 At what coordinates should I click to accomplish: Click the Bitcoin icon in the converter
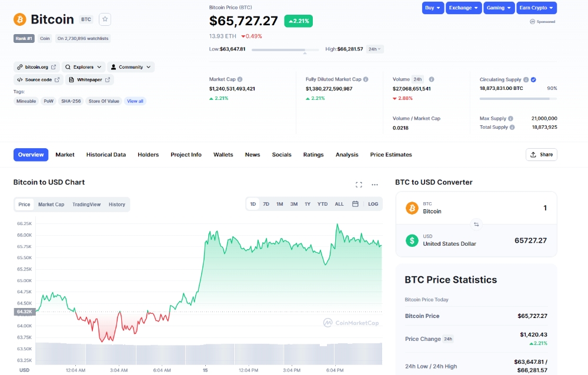412,207
